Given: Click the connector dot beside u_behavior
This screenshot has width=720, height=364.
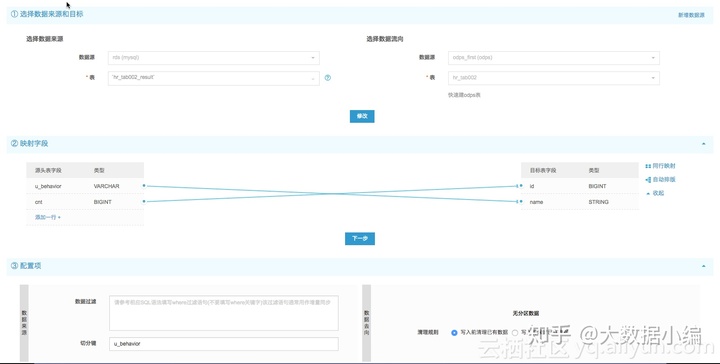Looking at the screenshot, I should tap(144, 186).
